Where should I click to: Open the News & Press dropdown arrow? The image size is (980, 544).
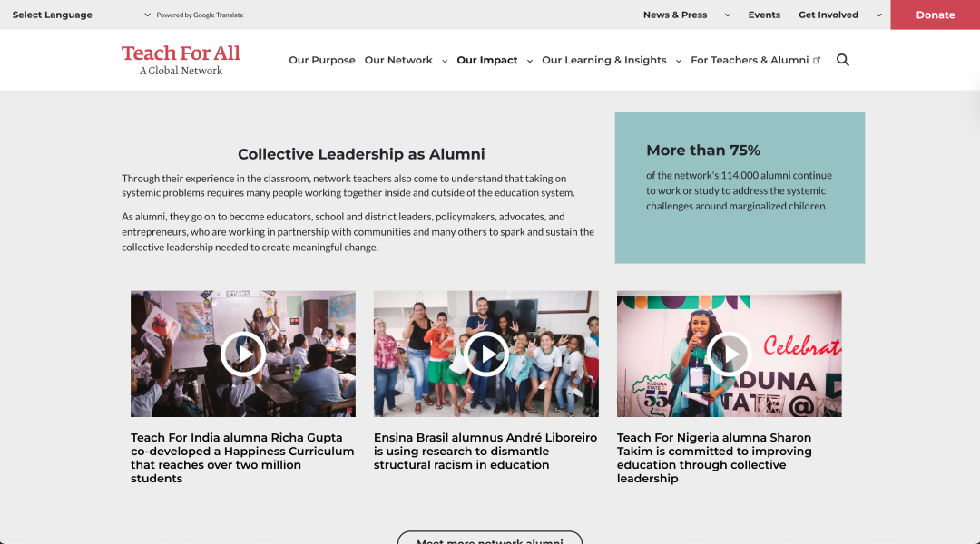coord(728,15)
